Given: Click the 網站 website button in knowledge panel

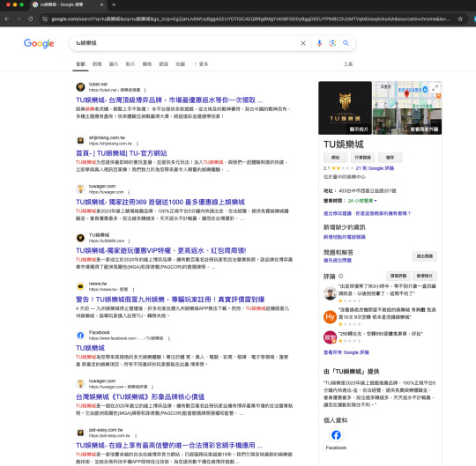Looking at the screenshot, I should pos(335,158).
